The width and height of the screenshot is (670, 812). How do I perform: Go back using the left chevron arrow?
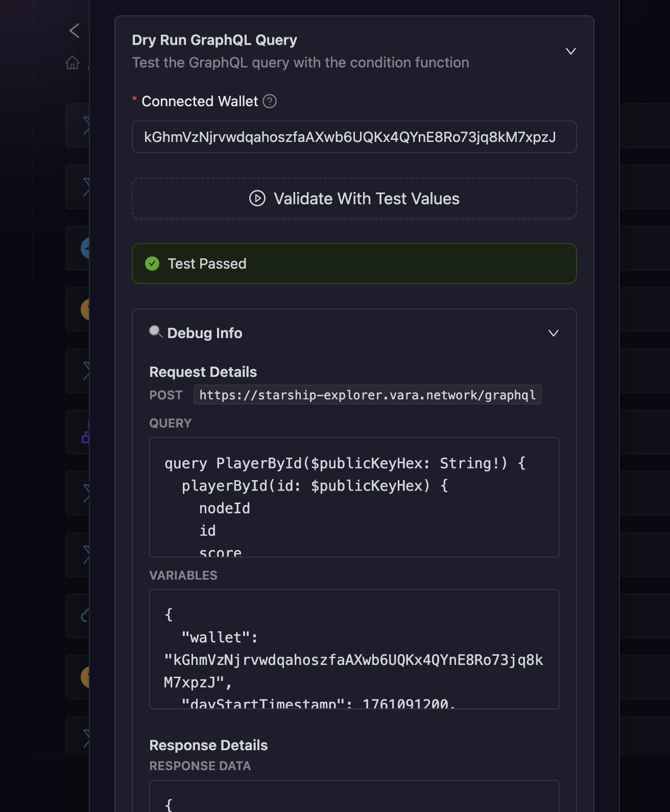coord(74,31)
